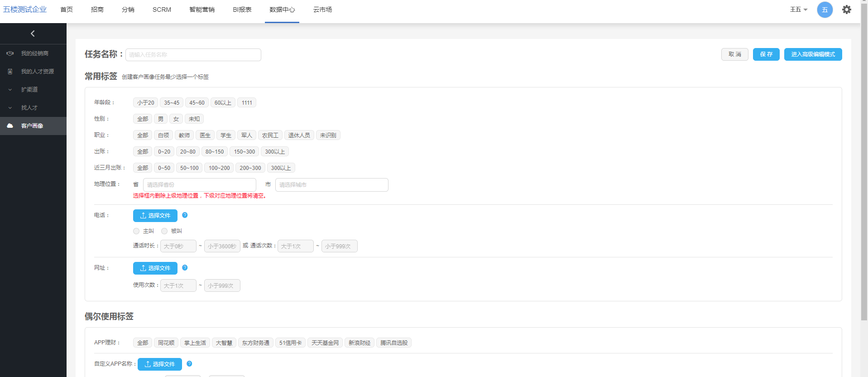The height and width of the screenshot is (377, 868).
Task: Click the 我的经销商 handshake icon in sidebar
Action: coord(10,53)
